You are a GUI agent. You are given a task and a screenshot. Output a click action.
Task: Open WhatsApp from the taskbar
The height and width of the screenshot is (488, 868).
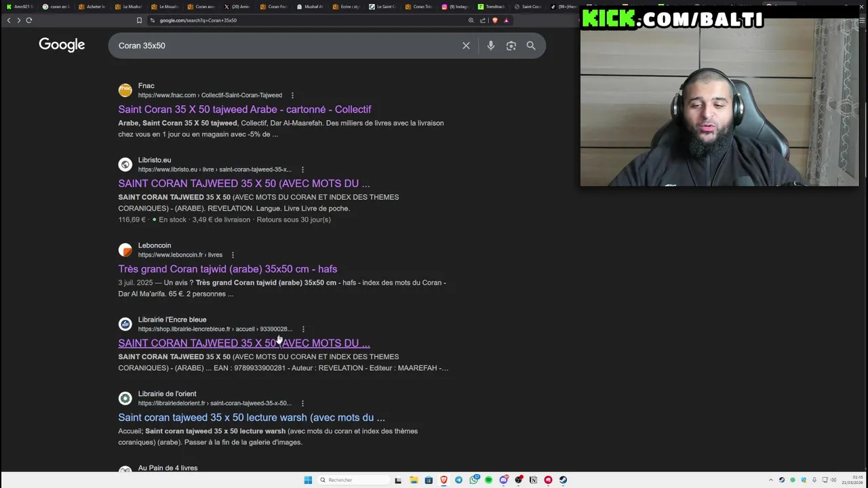click(x=474, y=480)
